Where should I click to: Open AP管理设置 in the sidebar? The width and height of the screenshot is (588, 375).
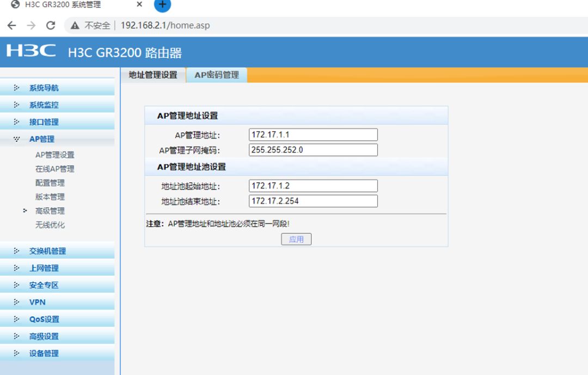55,155
